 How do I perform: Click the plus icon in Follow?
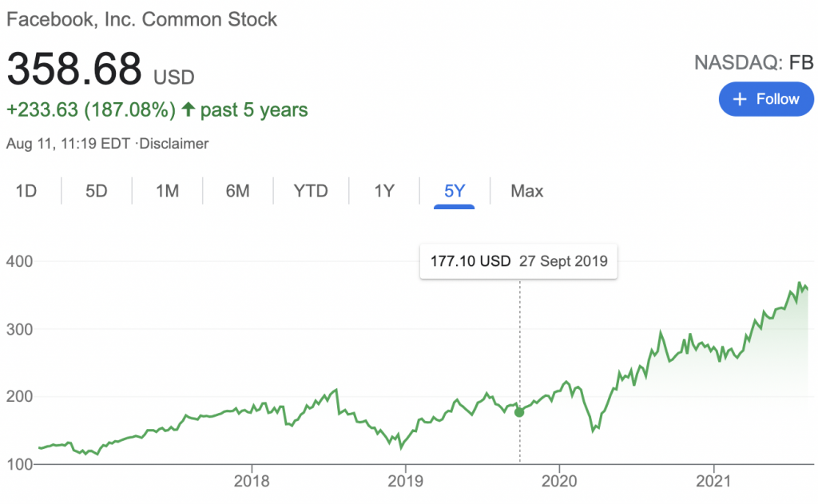[740, 99]
